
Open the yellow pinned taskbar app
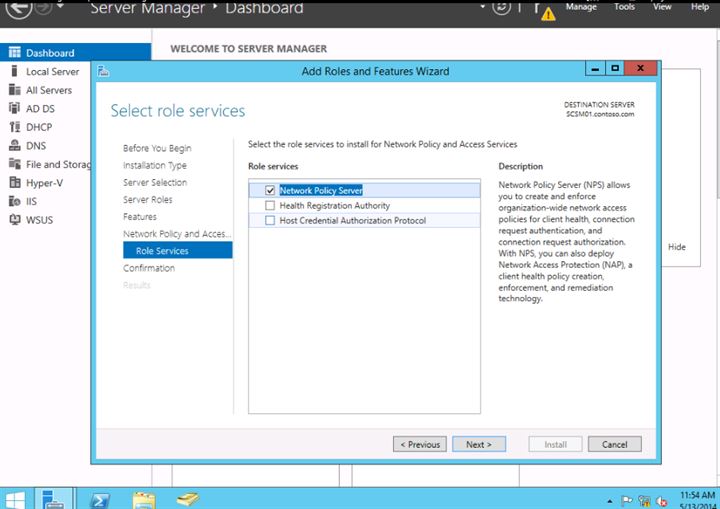187,499
